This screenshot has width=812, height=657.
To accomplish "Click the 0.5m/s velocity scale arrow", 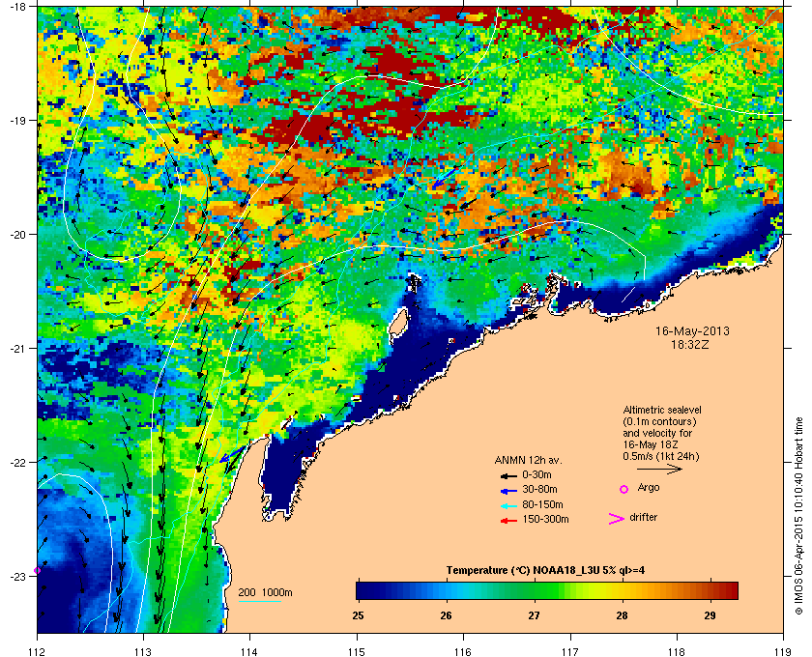I will 659,470.
